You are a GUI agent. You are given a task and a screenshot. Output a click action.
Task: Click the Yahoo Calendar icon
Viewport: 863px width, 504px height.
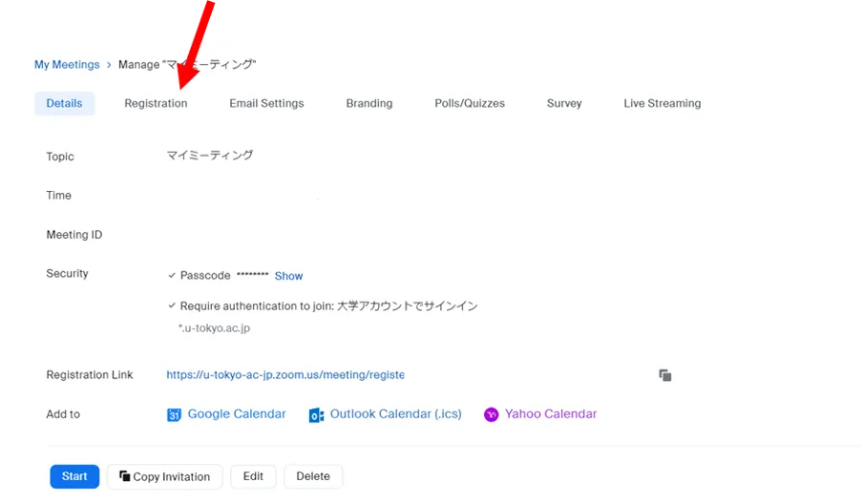[491, 415]
